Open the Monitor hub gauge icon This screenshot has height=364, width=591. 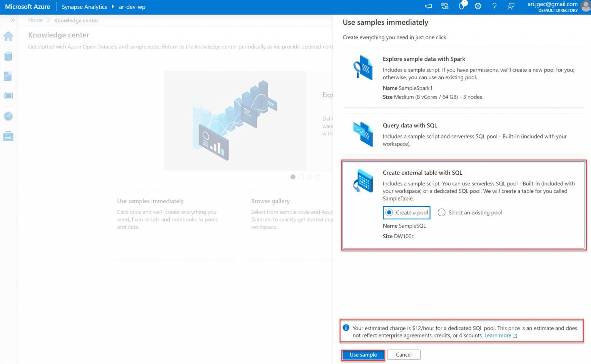[8, 116]
